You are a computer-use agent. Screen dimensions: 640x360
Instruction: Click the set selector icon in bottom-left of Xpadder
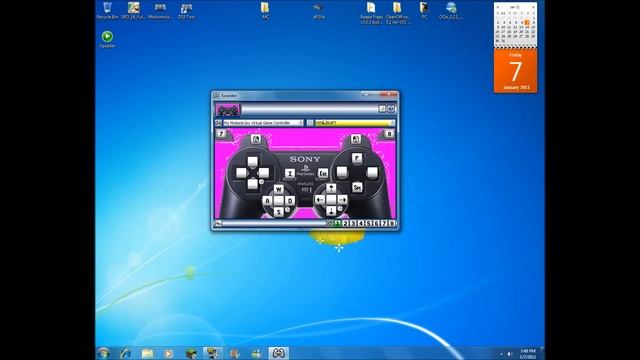point(218,223)
